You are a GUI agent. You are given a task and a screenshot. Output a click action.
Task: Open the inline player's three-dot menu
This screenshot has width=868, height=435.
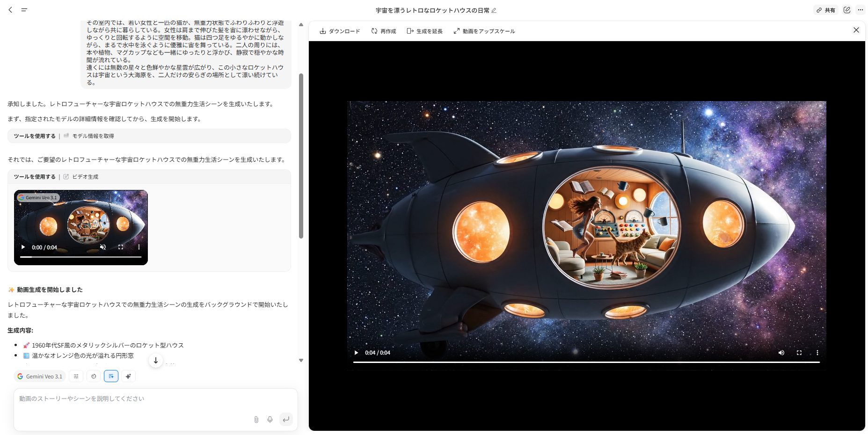[x=139, y=247]
